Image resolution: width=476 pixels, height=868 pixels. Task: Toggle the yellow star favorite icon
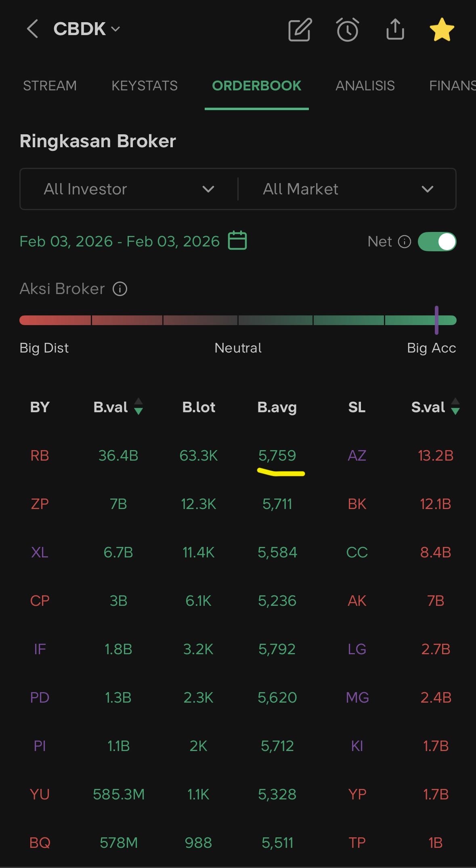click(442, 29)
